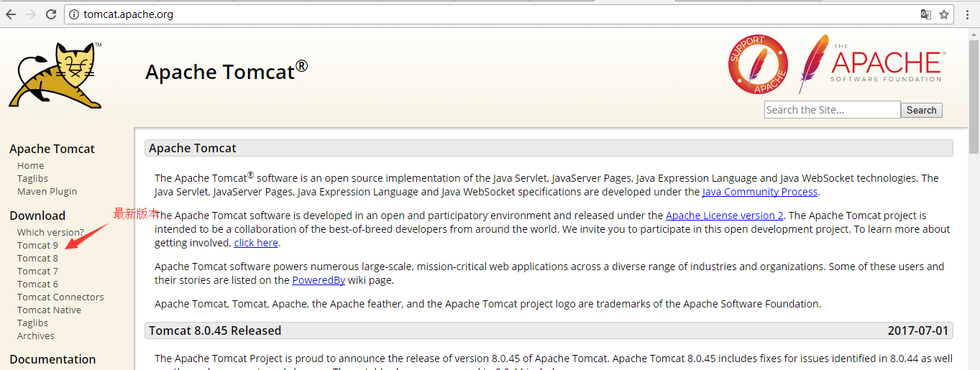Bookmark this page with the star icon

click(x=944, y=14)
